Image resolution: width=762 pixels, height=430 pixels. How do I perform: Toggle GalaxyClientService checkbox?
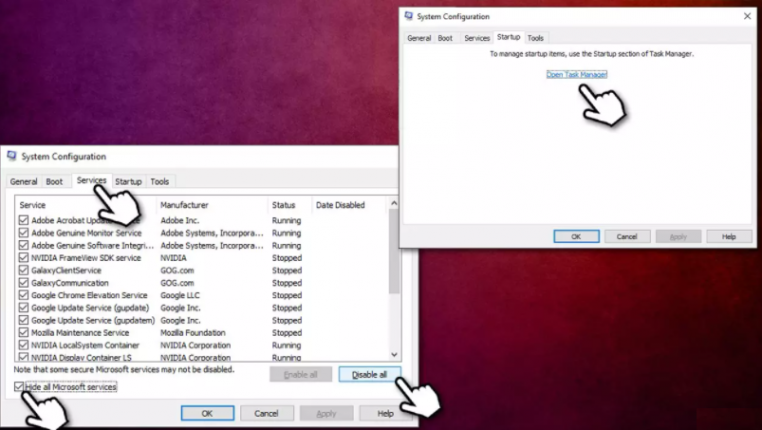23,270
